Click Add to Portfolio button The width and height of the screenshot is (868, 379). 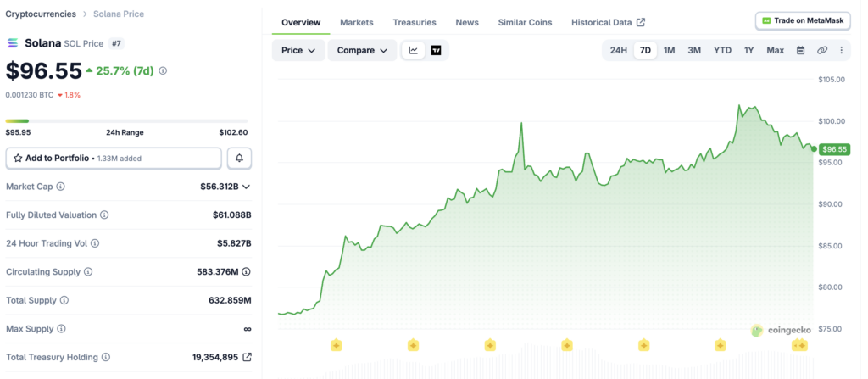[114, 158]
